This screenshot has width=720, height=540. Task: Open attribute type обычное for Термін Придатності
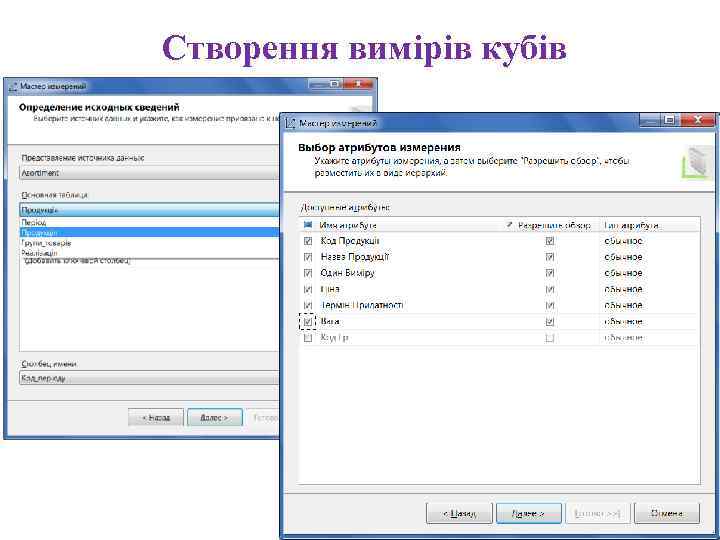click(624, 305)
